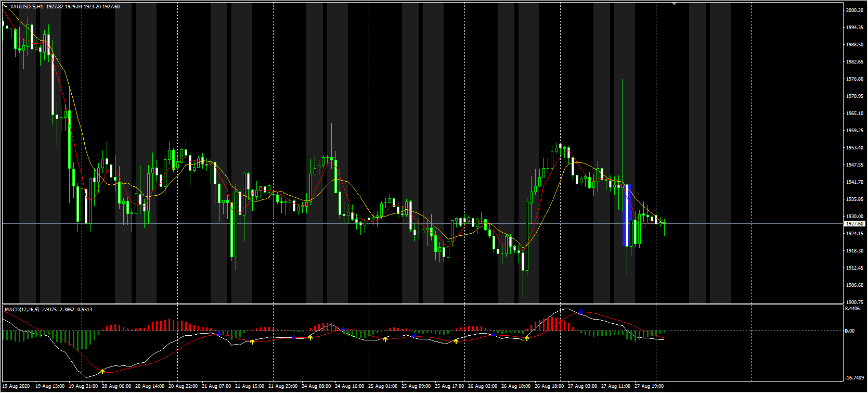Click the 21 Aug 07:00 time label
Image resolution: width=868 pixels, height=393 pixels.
point(216,386)
